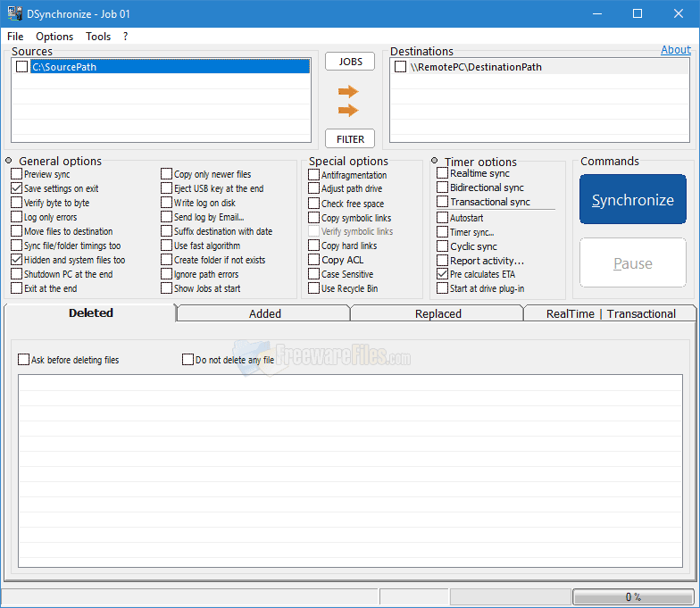700x608 pixels.
Task: Enable Move files to destination
Action: pos(16,231)
